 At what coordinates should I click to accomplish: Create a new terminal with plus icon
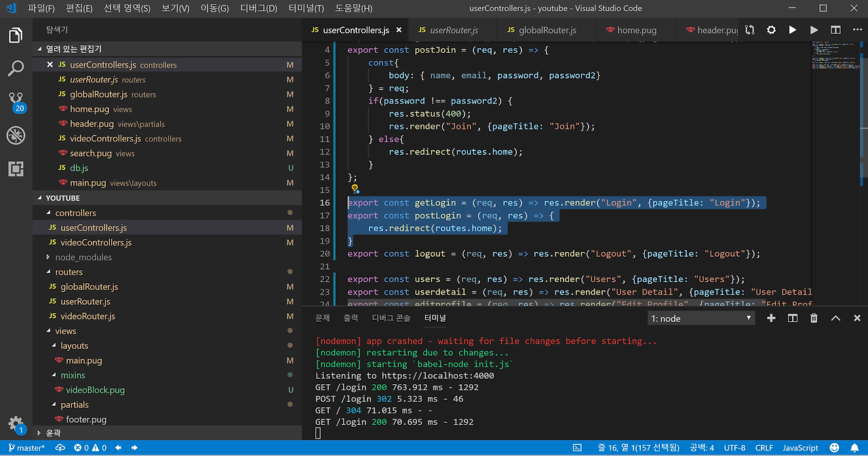[771, 318]
